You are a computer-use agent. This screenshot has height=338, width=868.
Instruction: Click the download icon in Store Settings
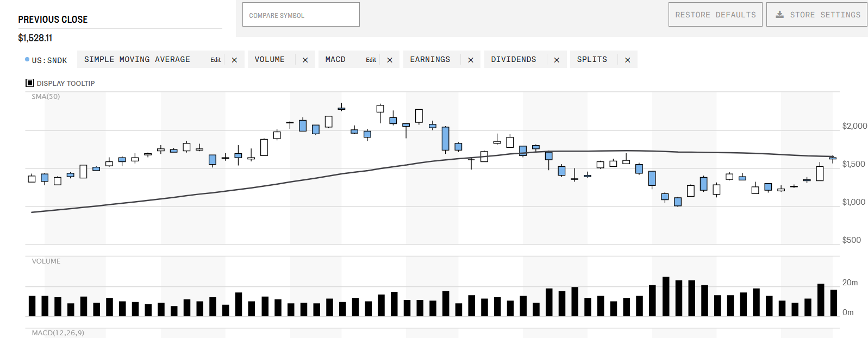[x=779, y=15]
